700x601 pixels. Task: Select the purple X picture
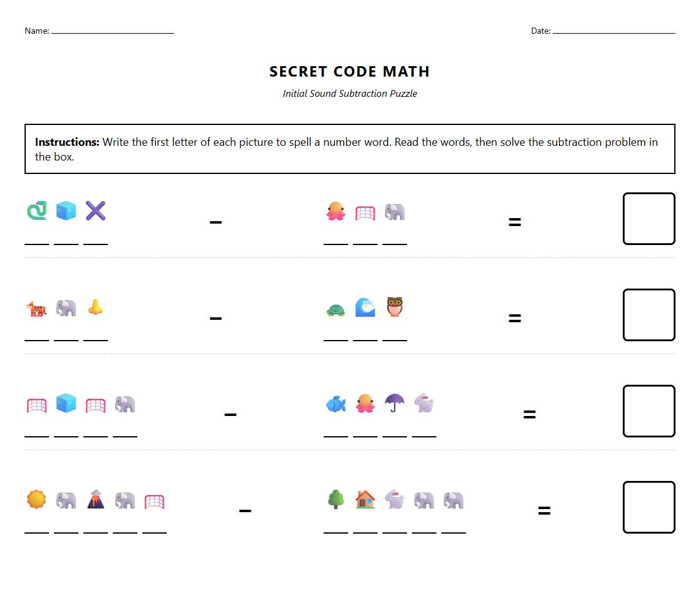(96, 211)
